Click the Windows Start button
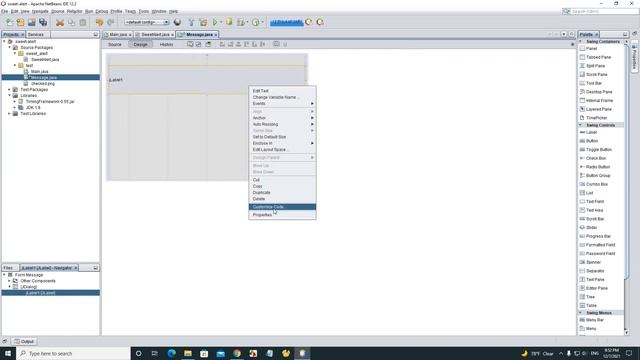This screenshot has width=640, height=360. [x=8, y=353]
